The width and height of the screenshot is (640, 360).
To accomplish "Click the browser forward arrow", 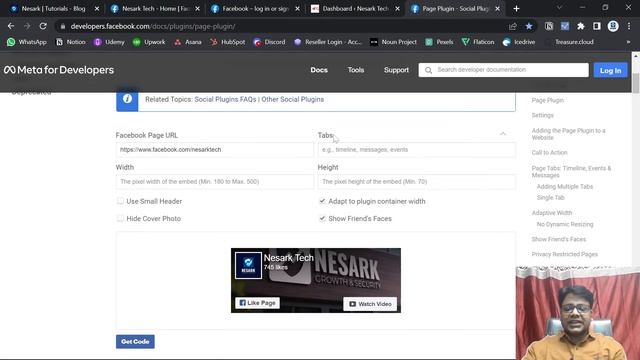I will point(27,26).
